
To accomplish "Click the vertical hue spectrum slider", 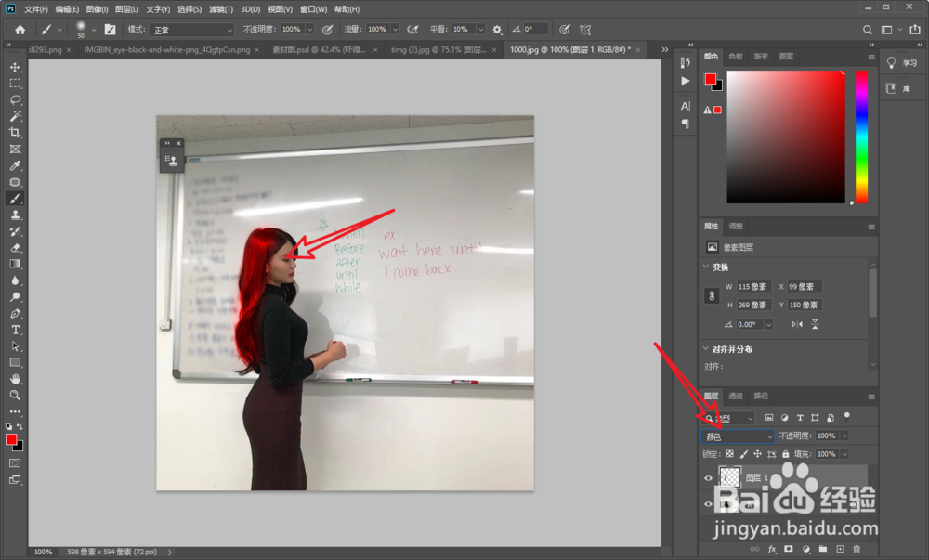I will (x=861, y=137).
